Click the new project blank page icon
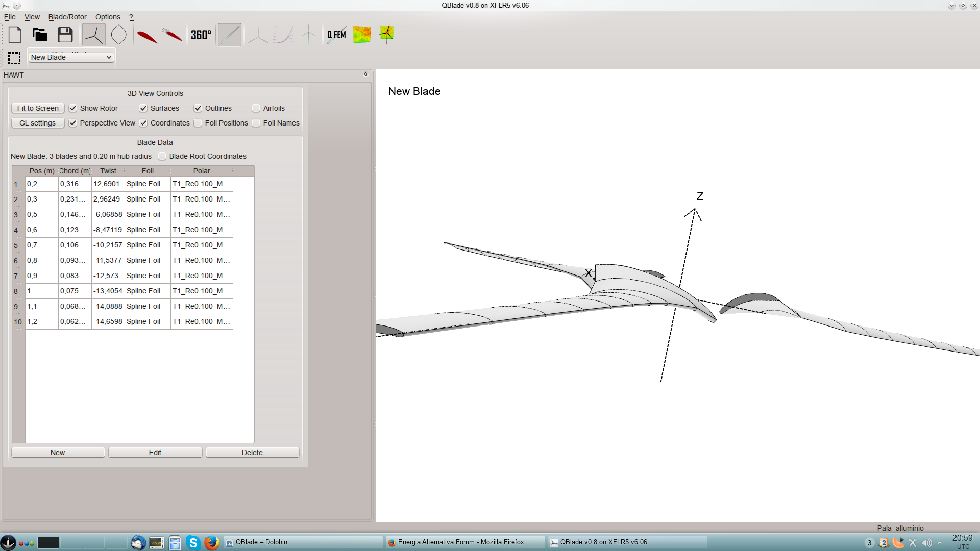The height and width of the screenshot is (551, 980). click(x=15, y=35)
